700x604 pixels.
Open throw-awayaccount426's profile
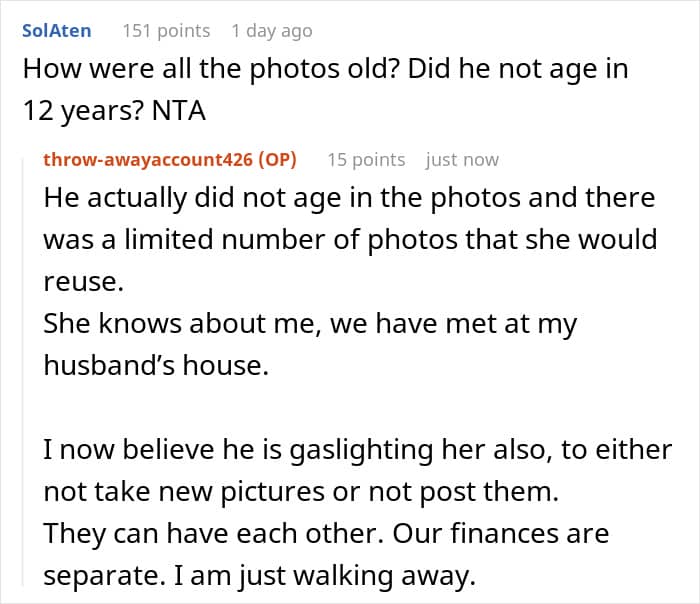[x=149, y=160]
